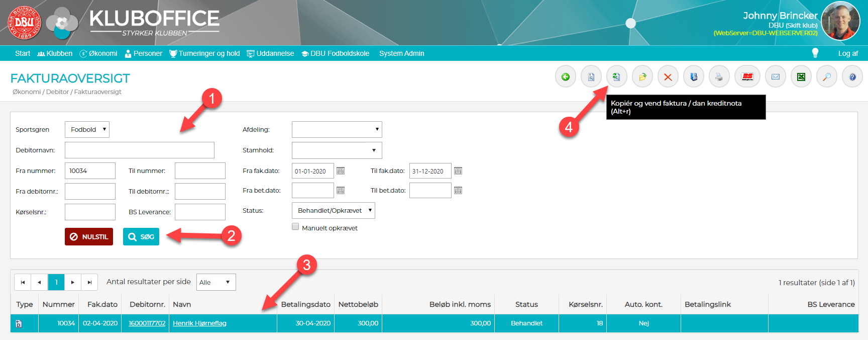Click the copy and reverse invoice icon

(x=616, y=77)
